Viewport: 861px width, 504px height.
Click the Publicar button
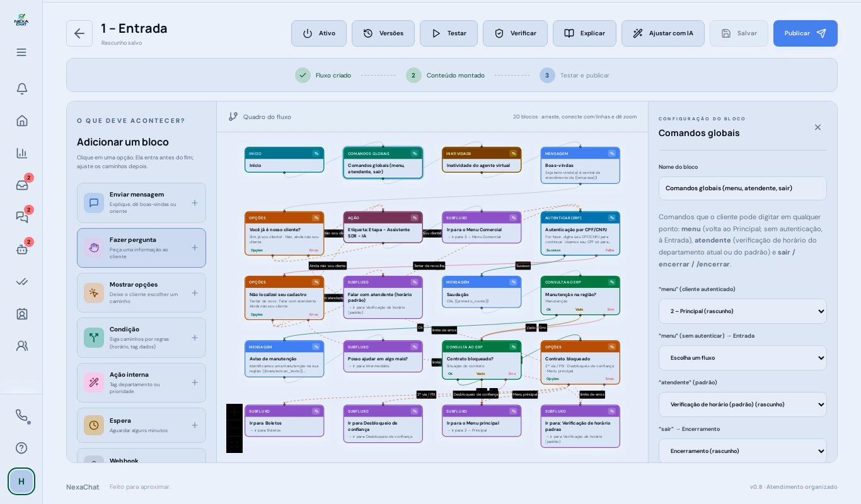coord(806,33)
